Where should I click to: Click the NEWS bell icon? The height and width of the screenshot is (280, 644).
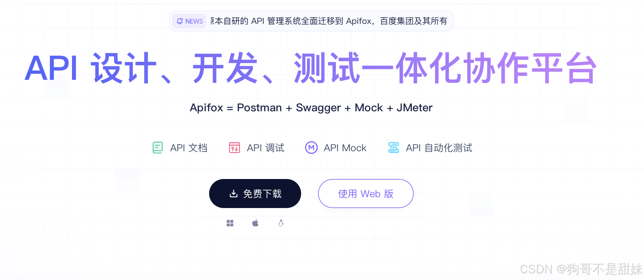[180, 21]
